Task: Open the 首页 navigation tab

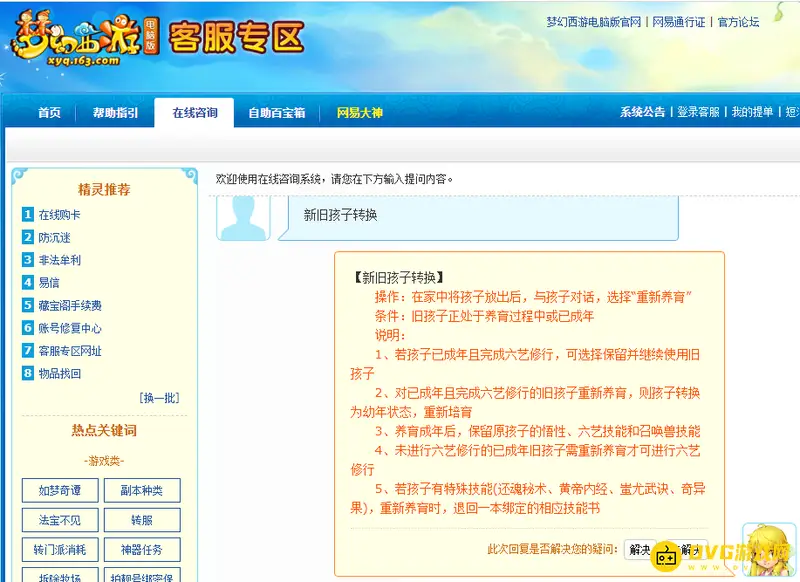Action: click(49, 113)
